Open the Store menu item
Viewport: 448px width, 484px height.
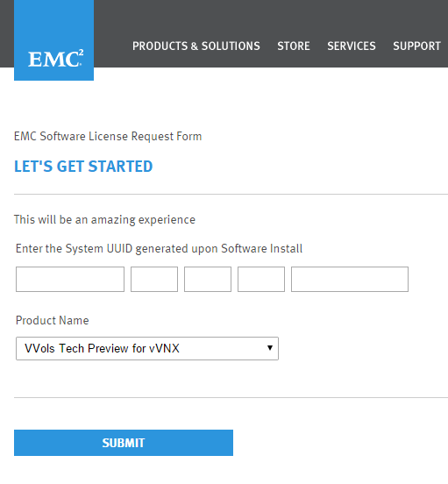point(294,46)
